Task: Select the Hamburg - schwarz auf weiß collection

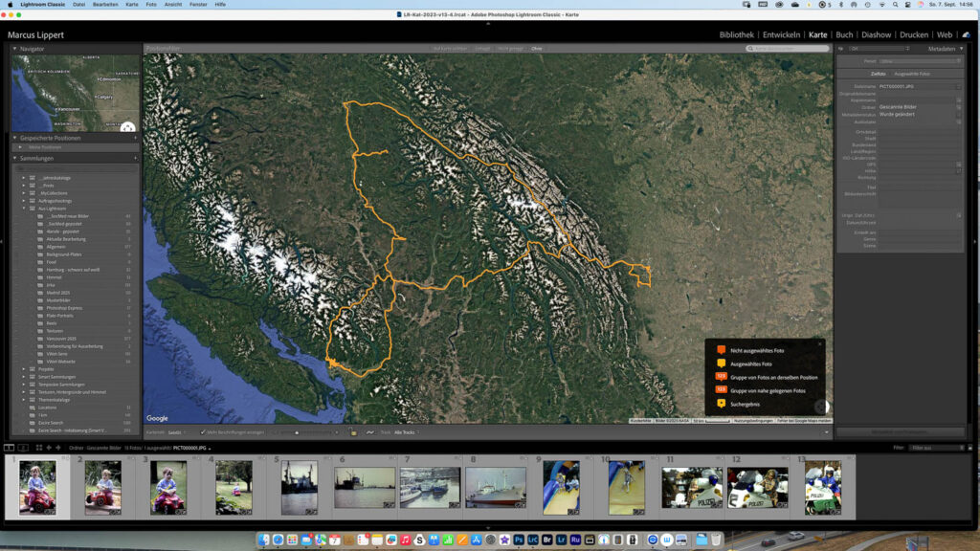Action: pos(73,270)
